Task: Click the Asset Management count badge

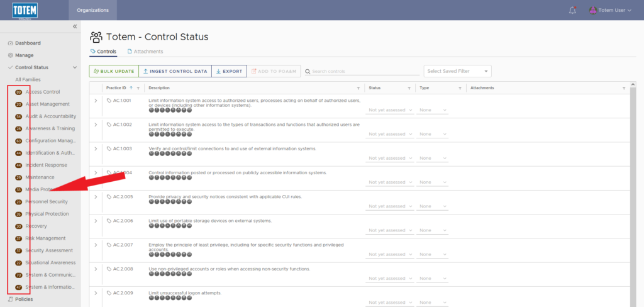Action: click(18, 104)
